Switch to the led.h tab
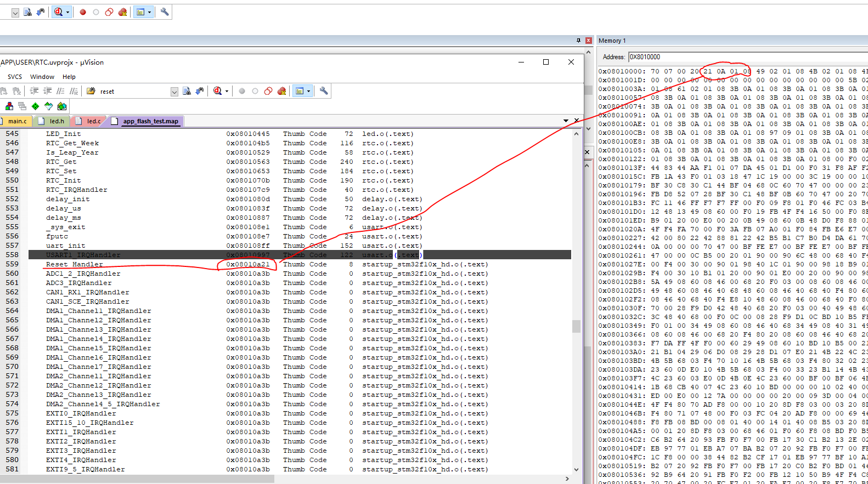Viewport: 868px width, 484px height. coord(53,121)
